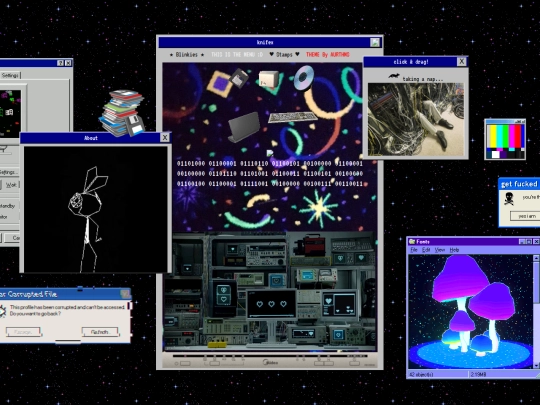540x405 pixels.
Task: Click the THEME By AURTHUR credit link
Action: tap(328, 54)
